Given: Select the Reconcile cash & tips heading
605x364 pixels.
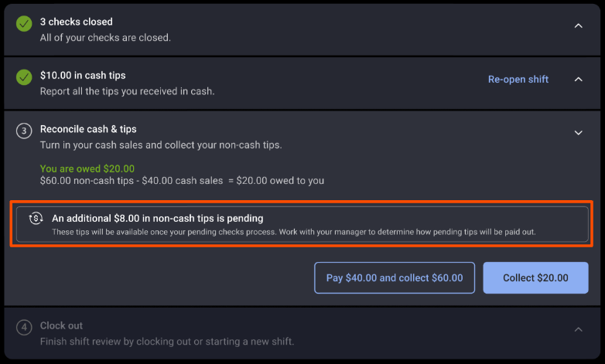Looking at the screenshot, I should (x=88, y=129).
